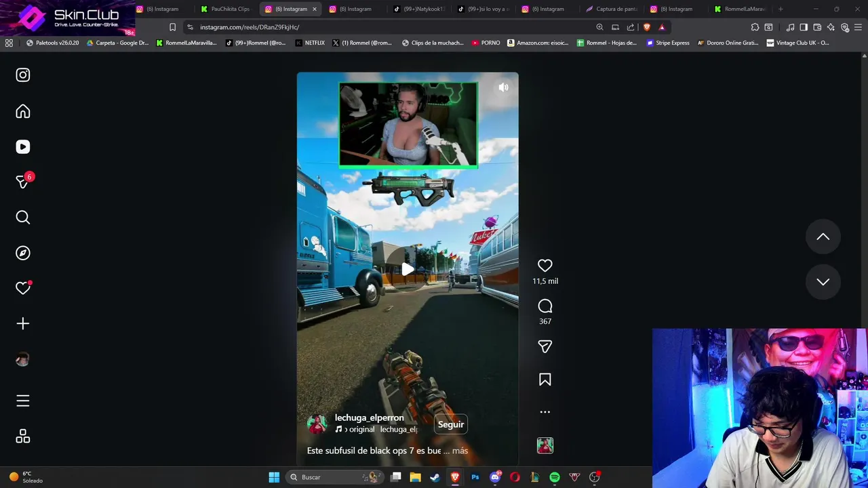Click the taskbar Buscar search box
This screenshot has width=868, height=488.
pyautogui.click(x=334, y=477)
